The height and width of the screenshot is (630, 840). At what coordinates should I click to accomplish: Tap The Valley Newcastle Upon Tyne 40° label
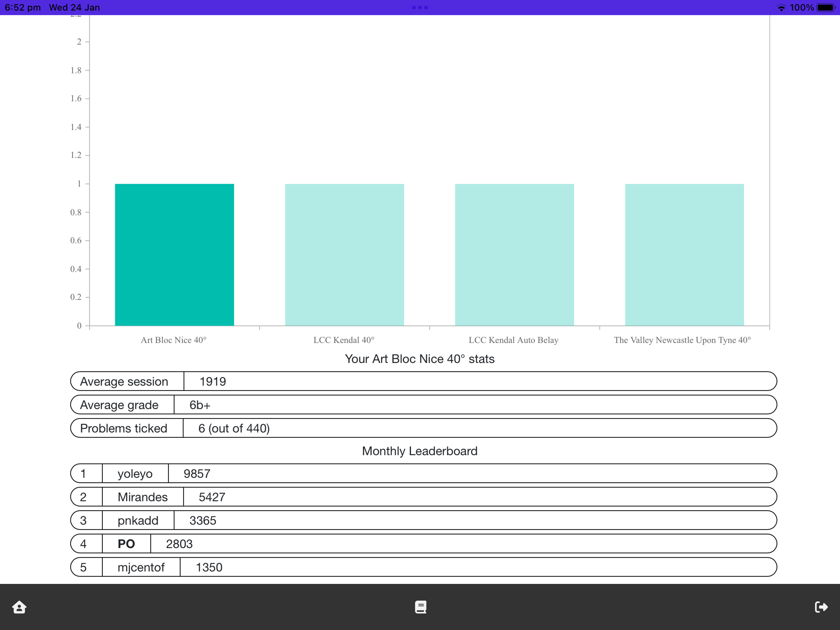click(682, 340)
